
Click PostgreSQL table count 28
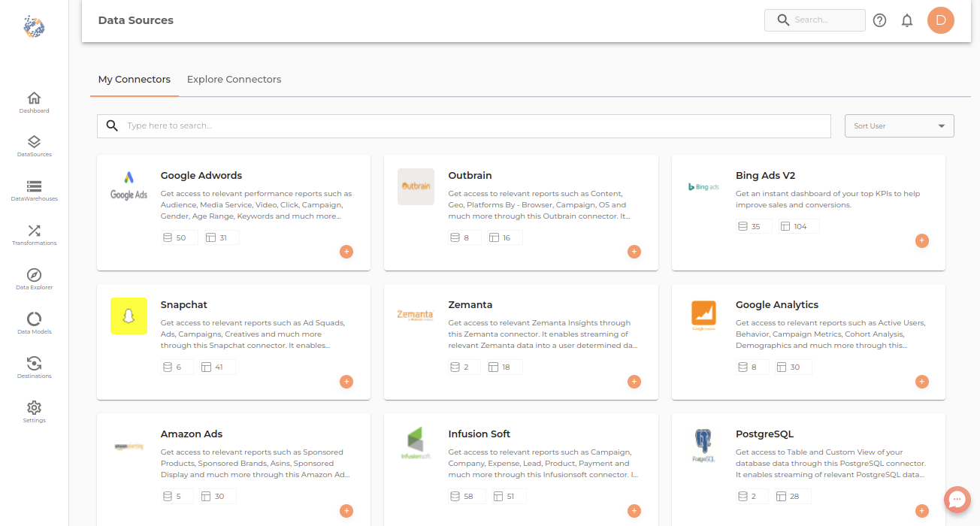[x=792, y=497]
